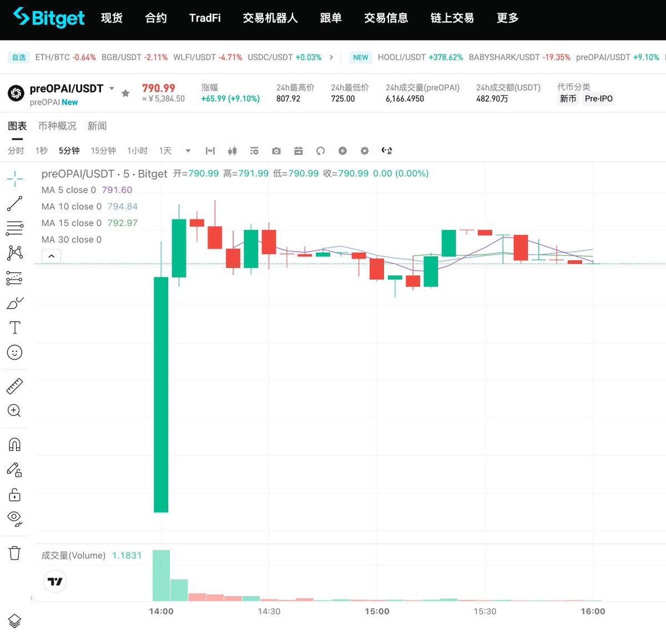Select the trend line drawing tool
Screen dimensions: 666x644
click(15, 204)
